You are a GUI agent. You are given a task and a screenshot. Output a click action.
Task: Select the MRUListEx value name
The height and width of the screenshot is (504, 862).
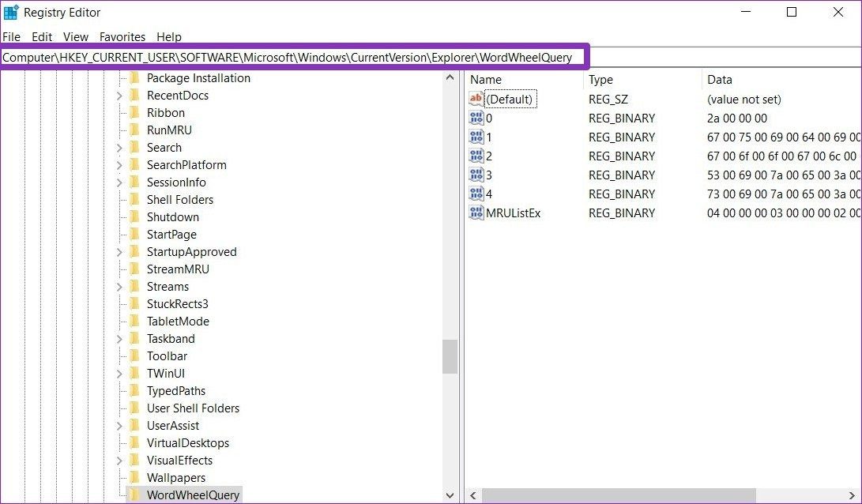tap(513, 213)
